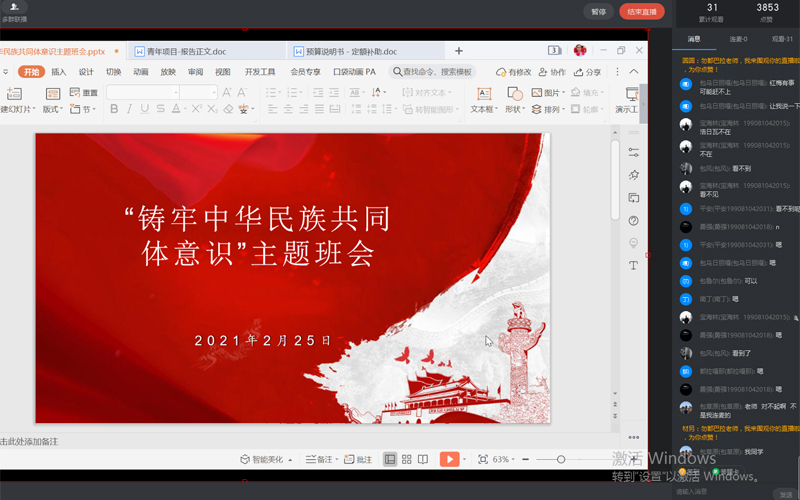The image size is (800, 500).
Task: Expand the 智能美化 smart beautify menu
Action: tap(266, 459)
